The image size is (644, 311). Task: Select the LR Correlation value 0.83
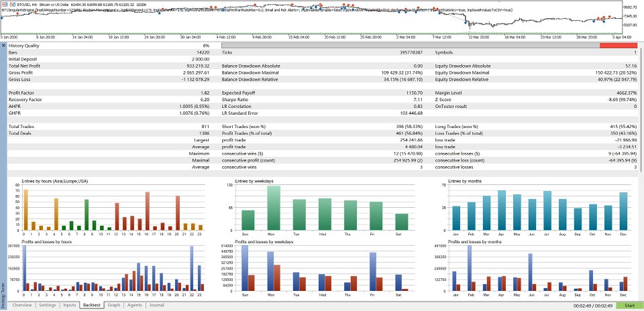tap(419, 107)
